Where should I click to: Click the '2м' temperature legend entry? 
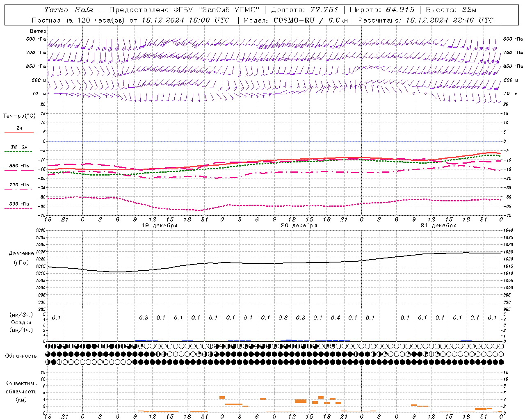point(19,128)
